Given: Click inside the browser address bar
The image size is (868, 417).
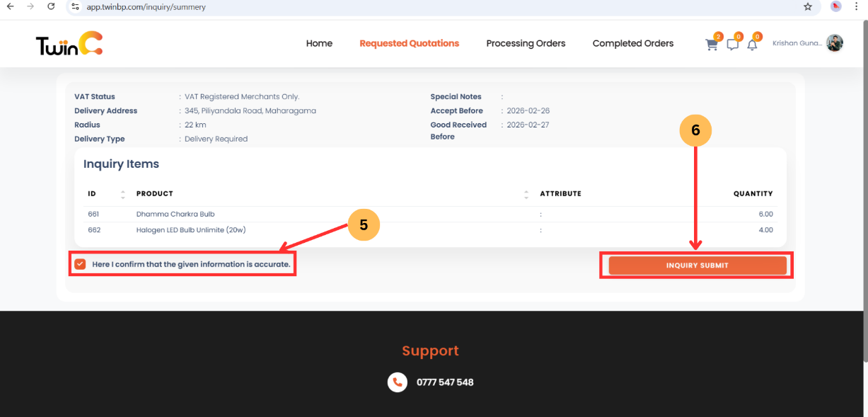Looking at the screenshot, I should [283, 6].
